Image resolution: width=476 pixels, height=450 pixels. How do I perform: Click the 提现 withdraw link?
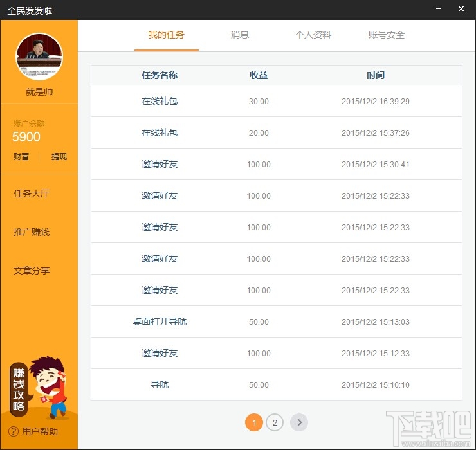pos(59,157)
